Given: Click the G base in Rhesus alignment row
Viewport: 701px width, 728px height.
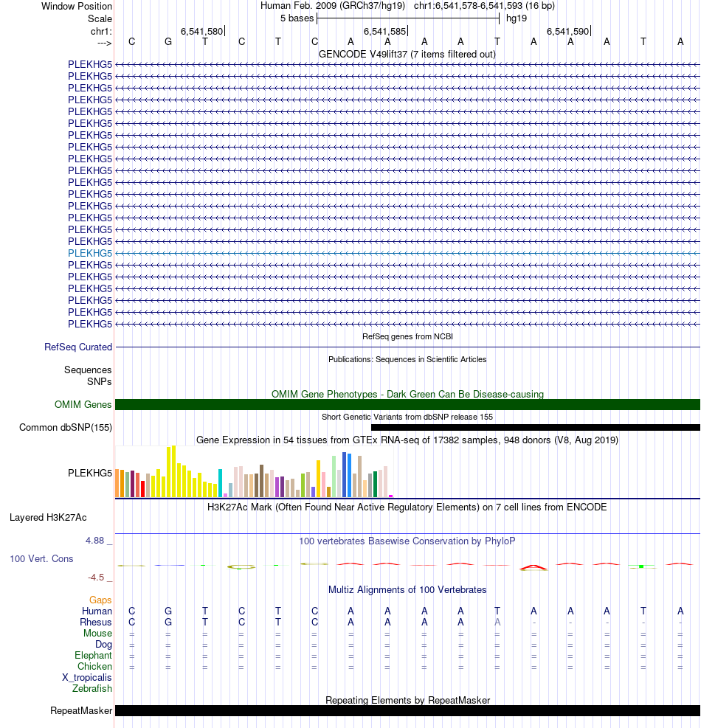Looking at the screenshot, I should [168, 622].
